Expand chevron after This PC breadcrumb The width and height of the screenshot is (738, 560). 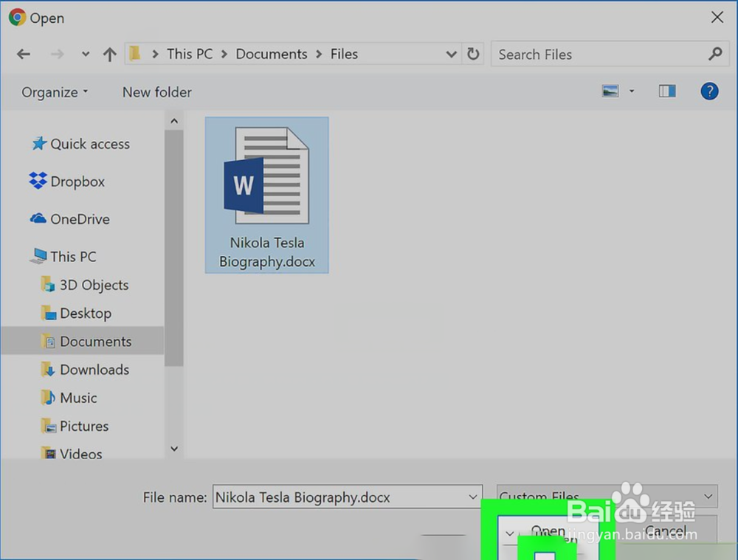point(224,54)
